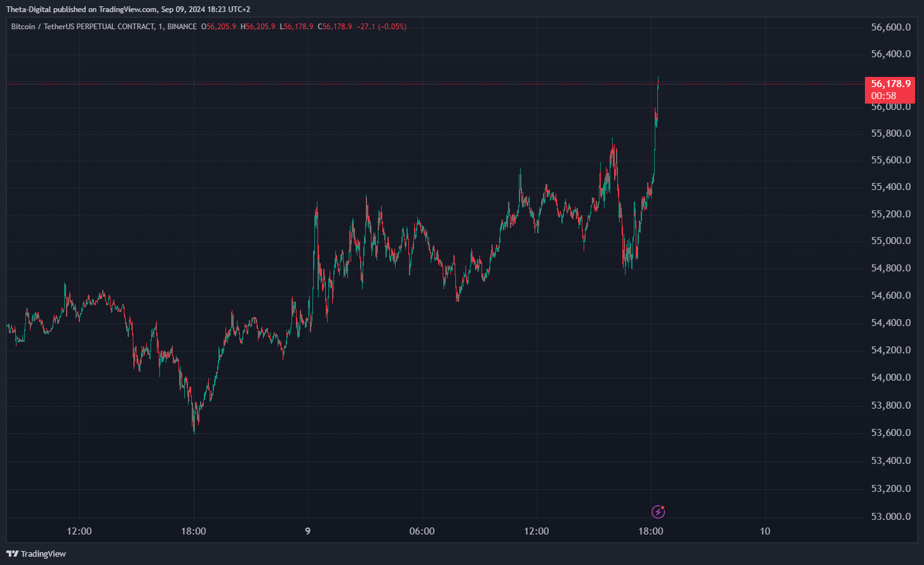Click the countdown timer 00:58
This screenshot has width=924, height=565.
tap(883, 95)
